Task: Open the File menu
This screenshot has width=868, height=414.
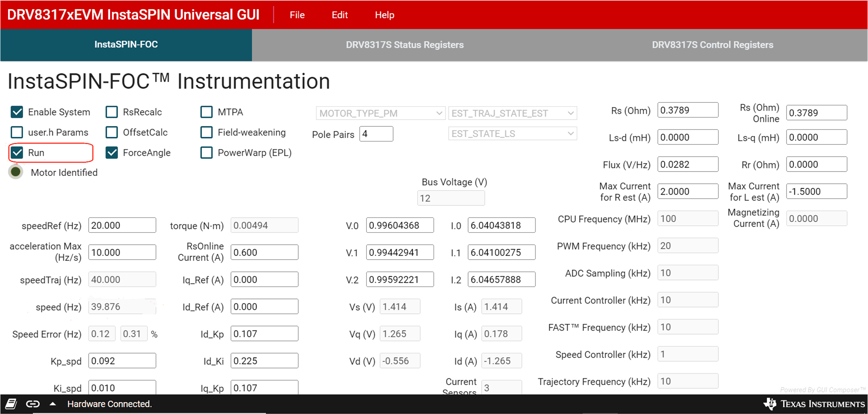Action: pyautogui.click(x=297, y=15)
